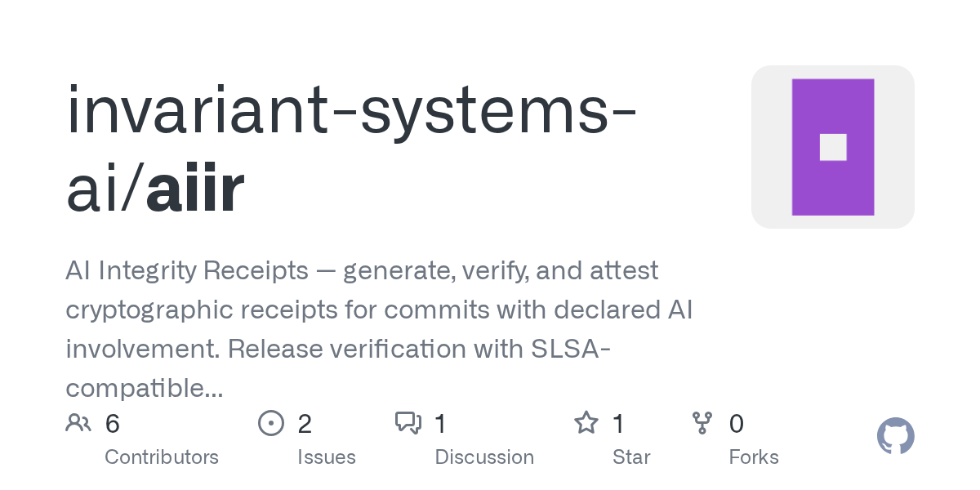980x490 pixels.
Task: Open the invariant-systems- owner name text
Action: tap(351, 110)
